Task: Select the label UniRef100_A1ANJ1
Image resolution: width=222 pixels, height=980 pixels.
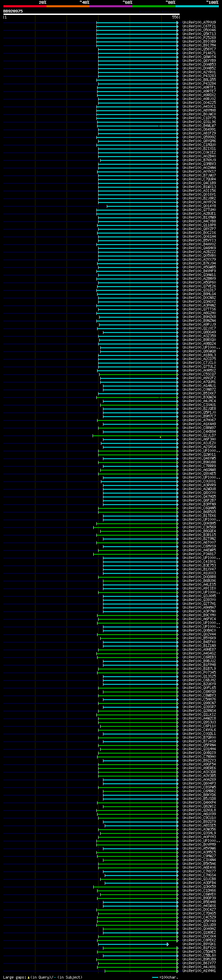Action: 199,386
